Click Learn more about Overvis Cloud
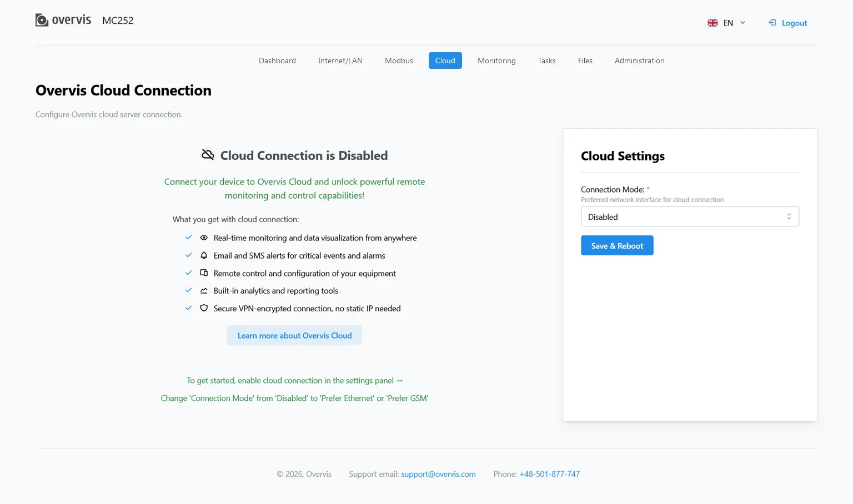The height and width of the screenshot is (504, 853). 294,335
